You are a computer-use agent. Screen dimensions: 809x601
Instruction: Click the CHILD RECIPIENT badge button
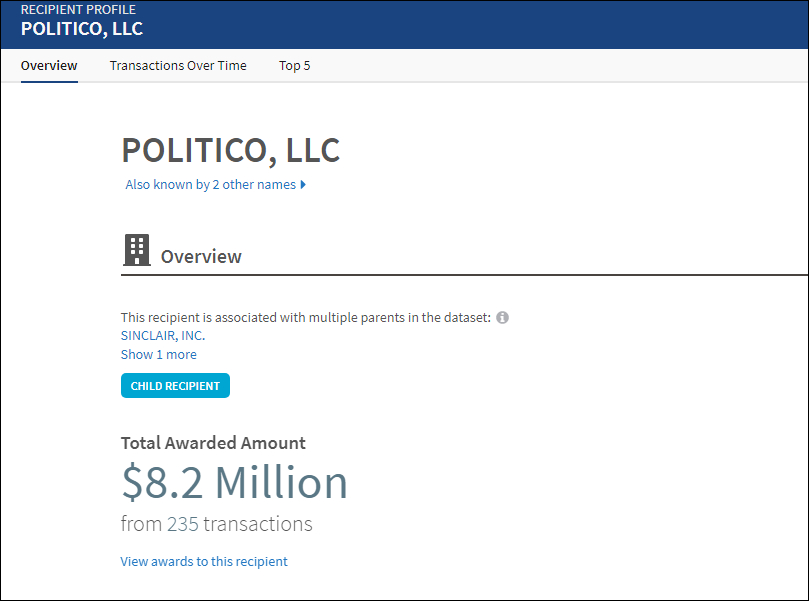[175, 386]
